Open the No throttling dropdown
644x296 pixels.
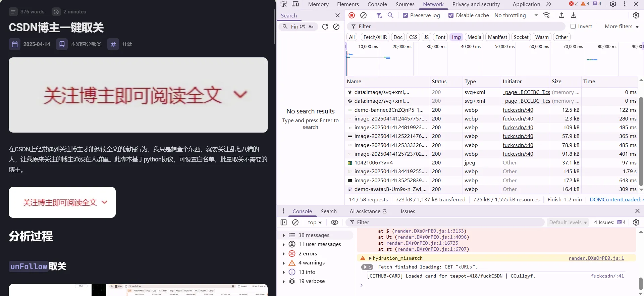point(516,15)
